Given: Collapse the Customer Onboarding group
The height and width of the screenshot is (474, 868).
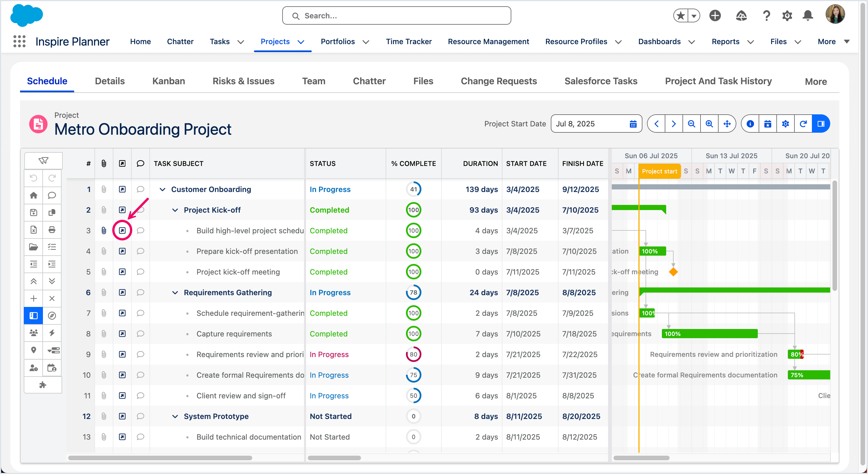Looking at the screenshot, I should [162, 189].
